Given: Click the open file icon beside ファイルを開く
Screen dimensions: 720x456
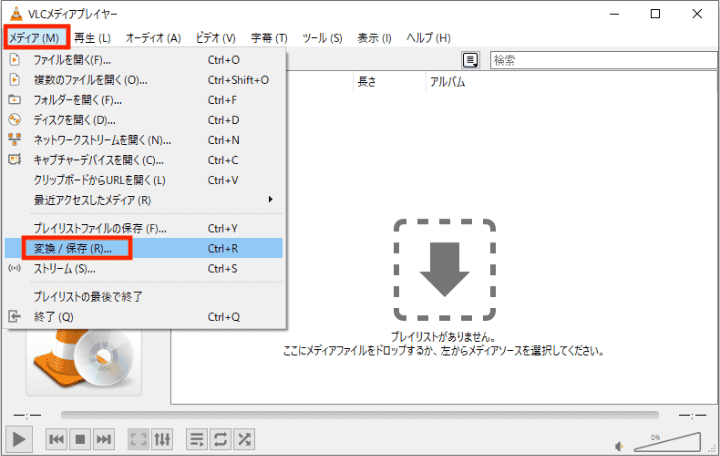Looking at the screenshot, I should click(15, 60).
